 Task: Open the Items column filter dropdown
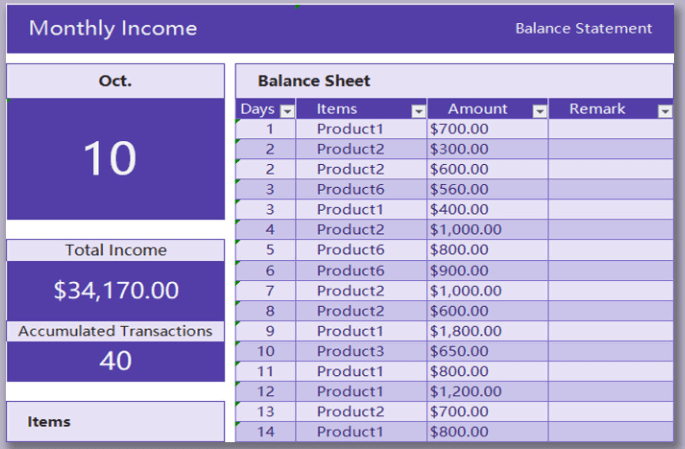coord(418,111)
